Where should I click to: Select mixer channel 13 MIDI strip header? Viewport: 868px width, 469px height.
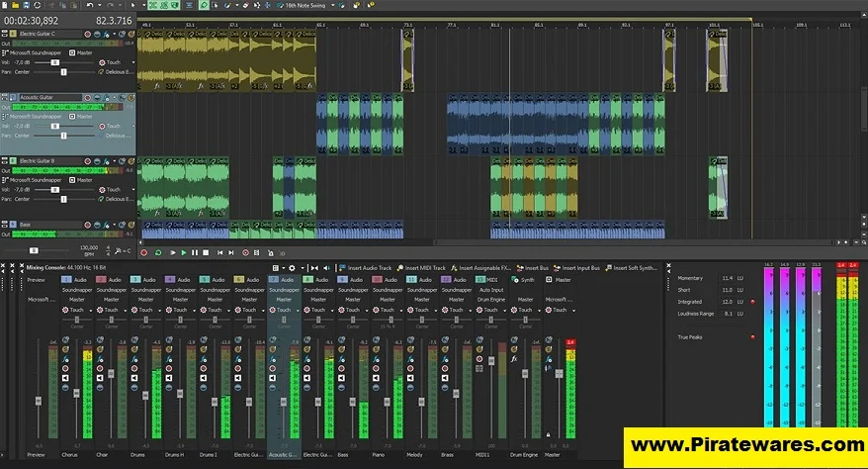point(488,280)
